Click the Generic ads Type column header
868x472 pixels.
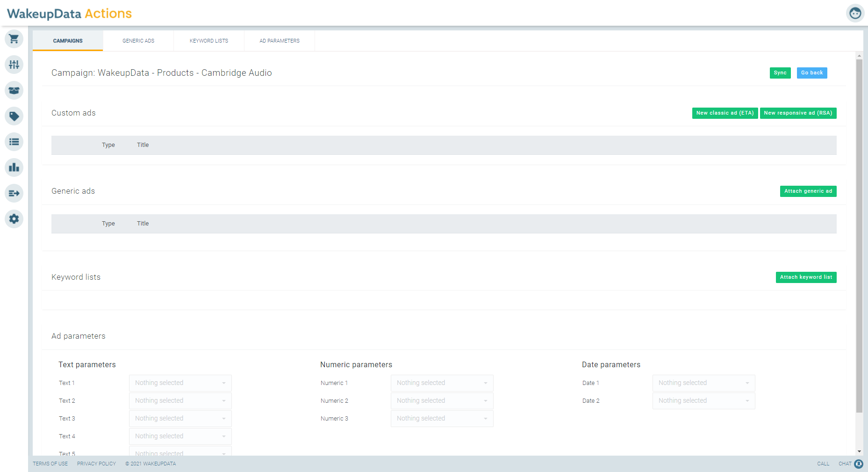coord(108,224)
